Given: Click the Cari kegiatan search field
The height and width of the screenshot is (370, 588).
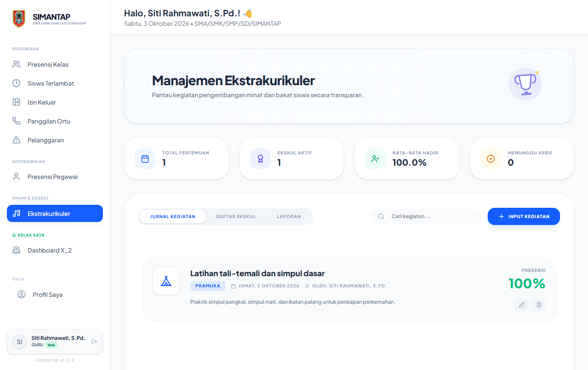Looking at the screenshot, I should coord(426,216).
